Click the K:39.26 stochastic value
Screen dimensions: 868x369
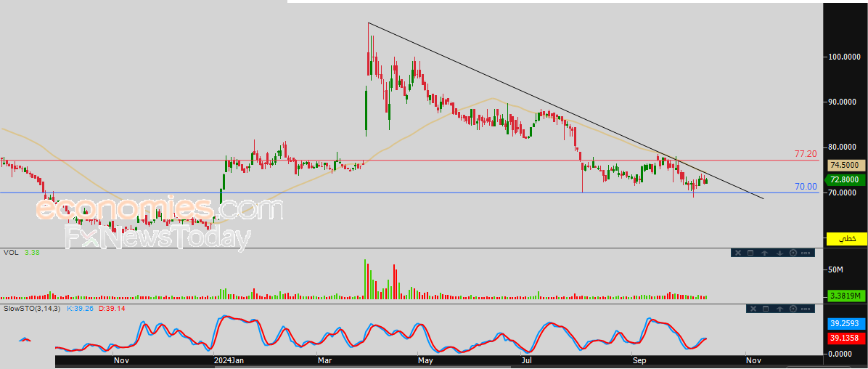(x=81, y=308)
